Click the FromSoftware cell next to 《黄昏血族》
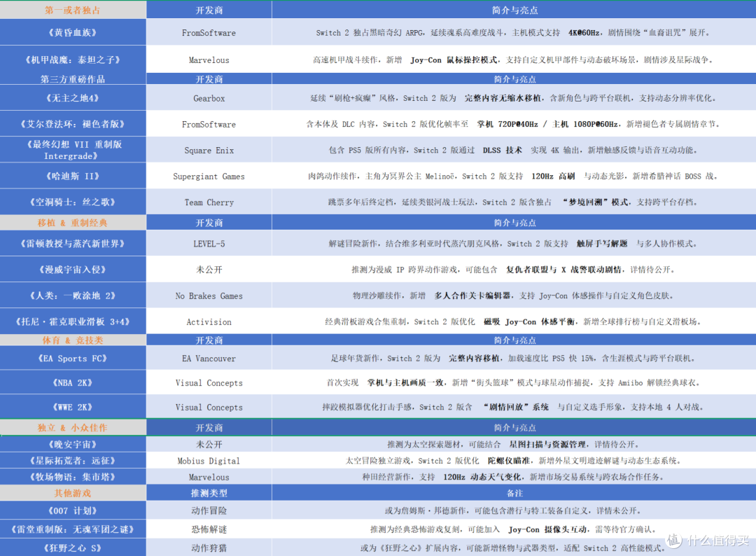756x556 pixels. coord(209,32)
